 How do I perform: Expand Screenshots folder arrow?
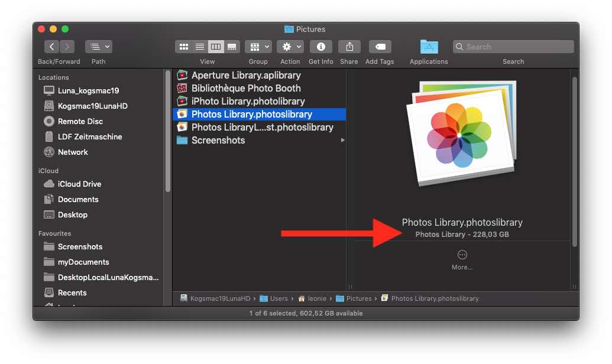point(342,140)
